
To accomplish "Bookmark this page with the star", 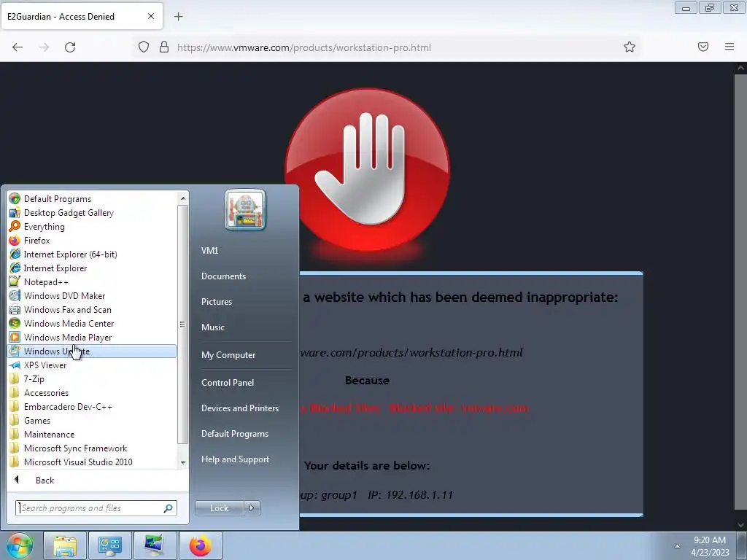I will pos(630,47).
